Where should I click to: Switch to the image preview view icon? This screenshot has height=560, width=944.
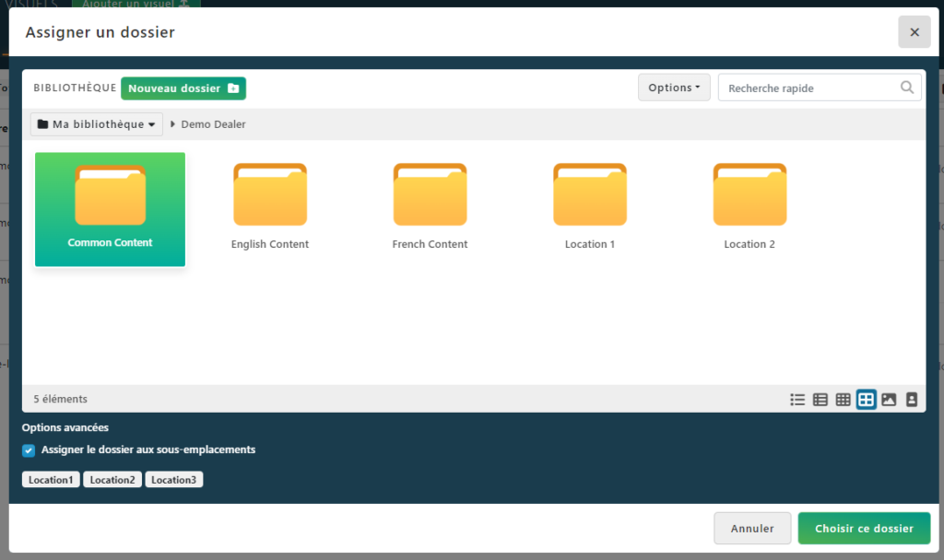coord(889,400)
